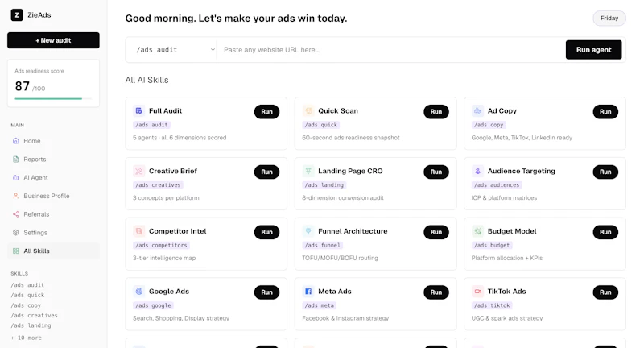Expand the '+ 10 more' skills list

click(27, 338)
